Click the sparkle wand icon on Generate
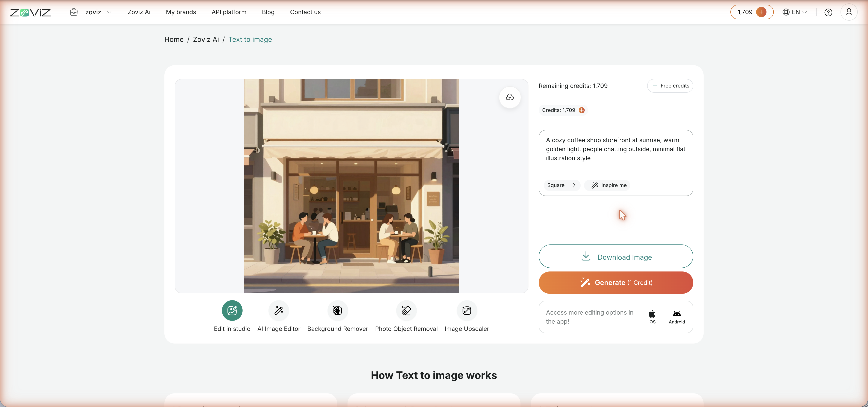This screenshot has height=407, width=868. tap(585, 282)
